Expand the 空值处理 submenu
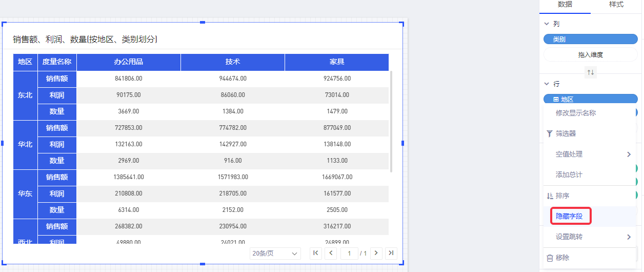Viewport: 644px width, 272px height. [629, 154]
